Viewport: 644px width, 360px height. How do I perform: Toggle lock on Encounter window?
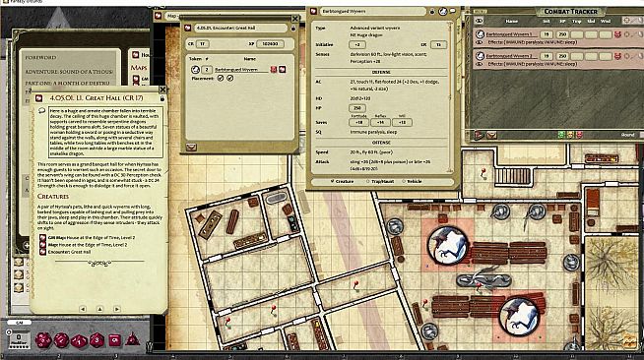[292, 29]
